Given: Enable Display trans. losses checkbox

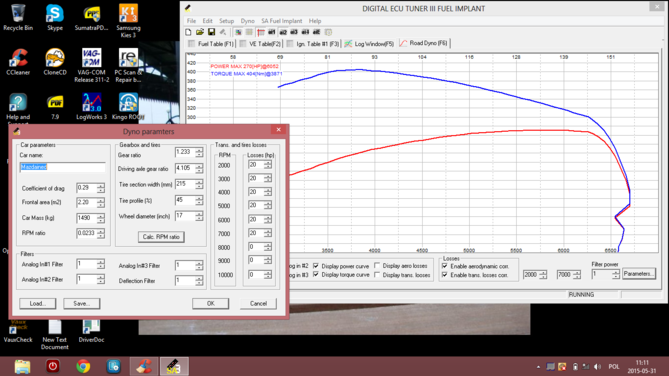Looking at the screenshot, I should click(x=377, y=275).
